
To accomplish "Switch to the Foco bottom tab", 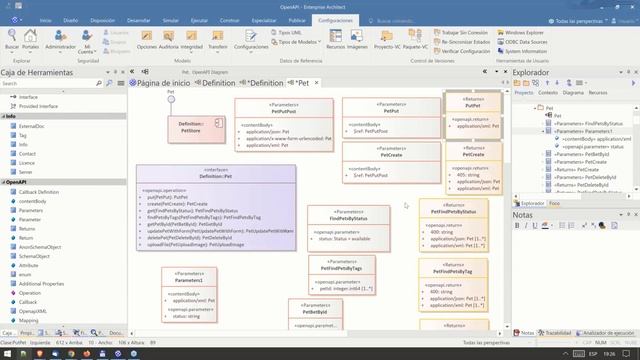I will (554, 203).
